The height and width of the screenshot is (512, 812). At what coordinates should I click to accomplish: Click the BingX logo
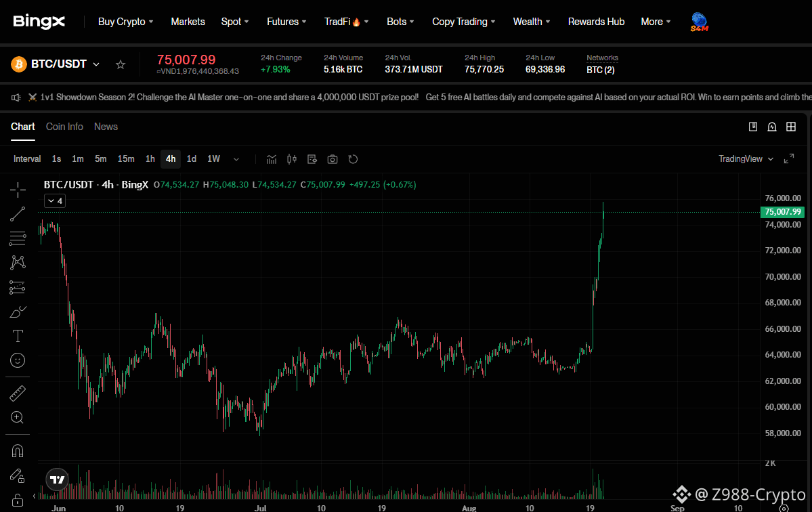(39, 21)
